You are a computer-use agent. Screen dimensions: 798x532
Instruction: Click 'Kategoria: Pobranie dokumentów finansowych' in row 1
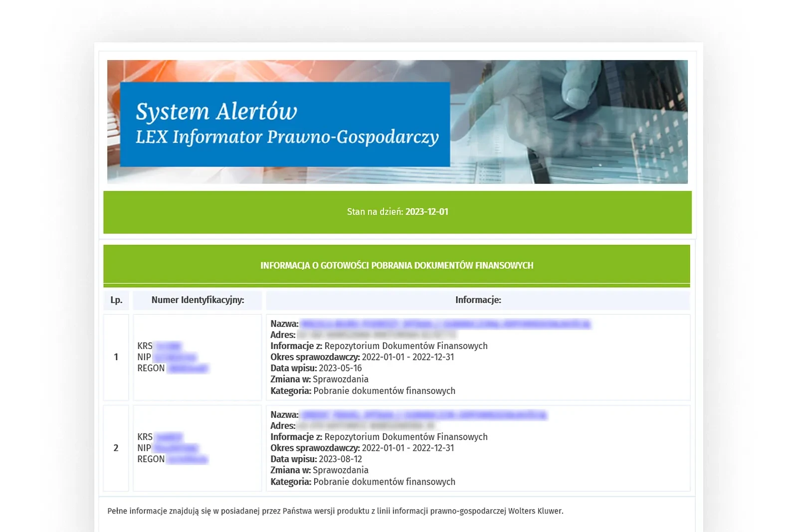pyautogui.click(x=363, y=391)
